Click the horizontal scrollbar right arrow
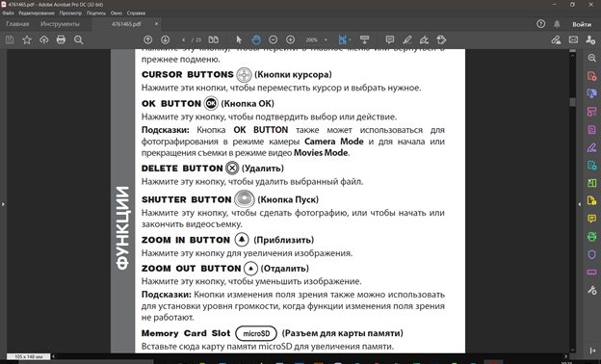The image size is (601, 364). (565, 356)
